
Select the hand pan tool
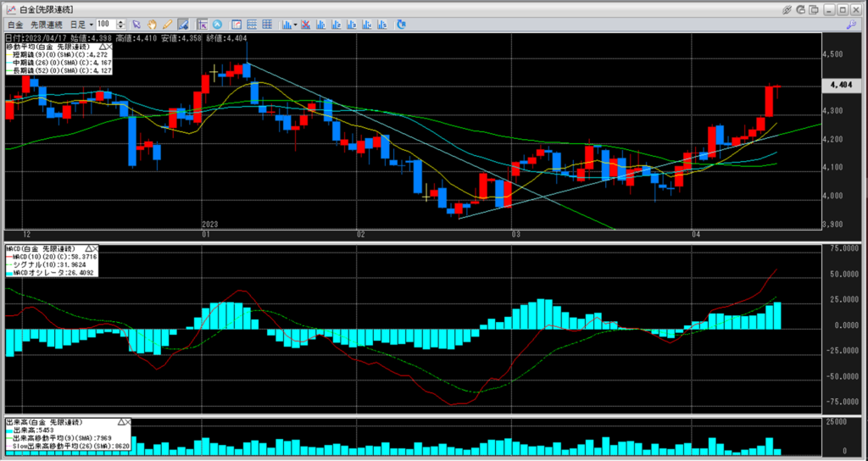click(152, 25)
